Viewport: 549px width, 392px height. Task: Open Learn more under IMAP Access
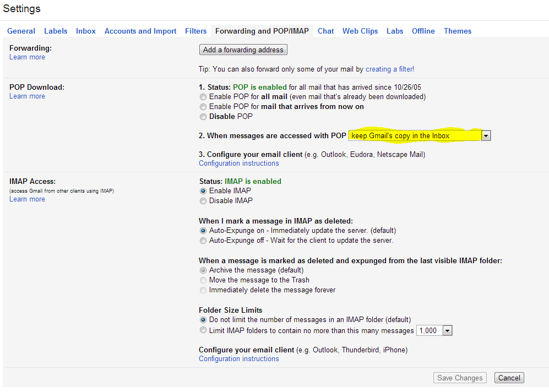coord(27,199)
